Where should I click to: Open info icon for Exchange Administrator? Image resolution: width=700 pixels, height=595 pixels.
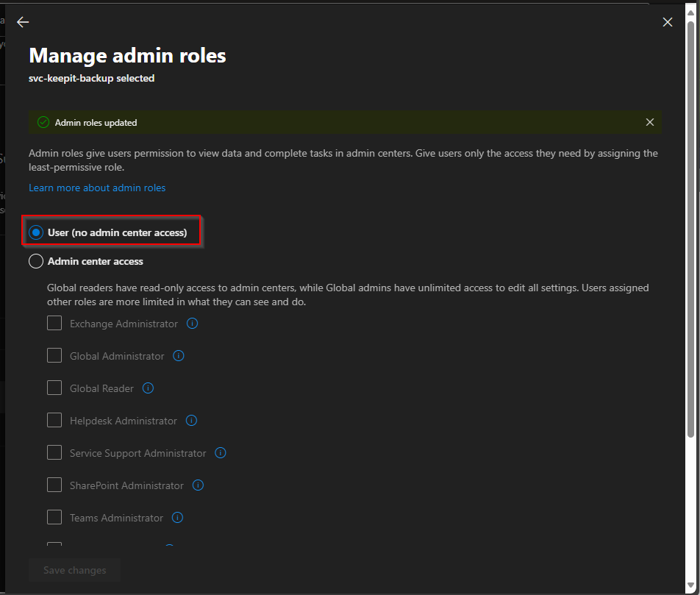click(193, 324)
